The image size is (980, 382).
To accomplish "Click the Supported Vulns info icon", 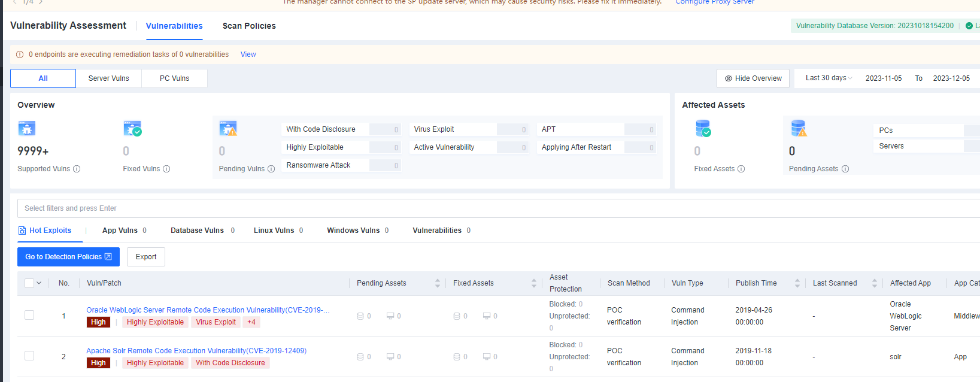I will pos(77,169).
